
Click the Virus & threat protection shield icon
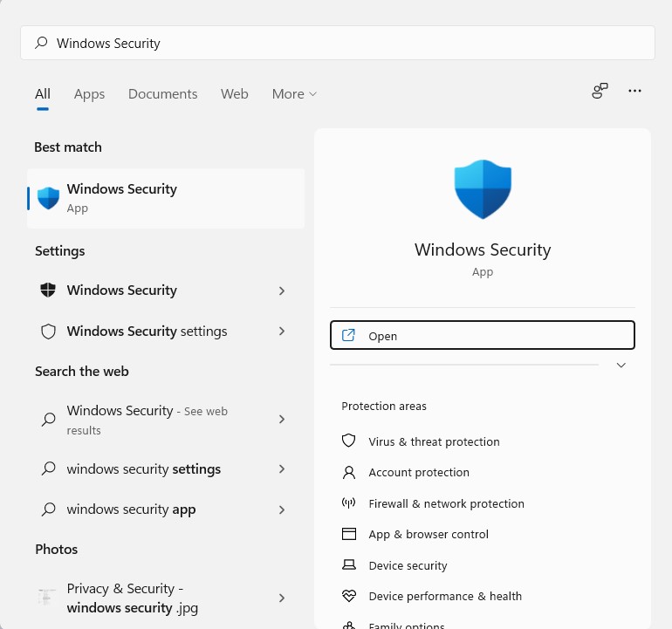(349, 441)
